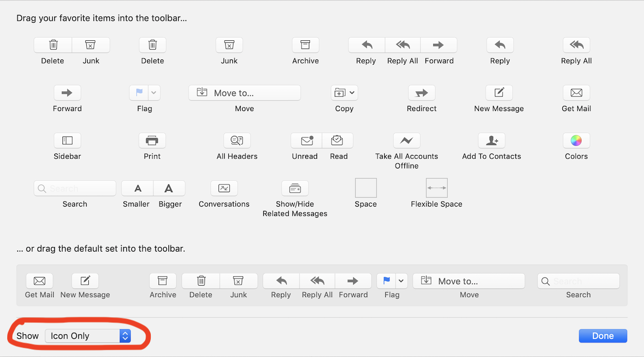644x357 pixels.
Task: Click the Archive toolbar icon
Action: (x=305, y=45)
